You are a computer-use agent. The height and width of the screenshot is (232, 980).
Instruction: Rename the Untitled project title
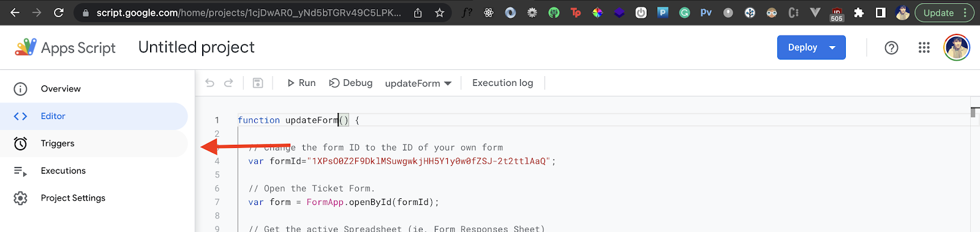point(196,47)
